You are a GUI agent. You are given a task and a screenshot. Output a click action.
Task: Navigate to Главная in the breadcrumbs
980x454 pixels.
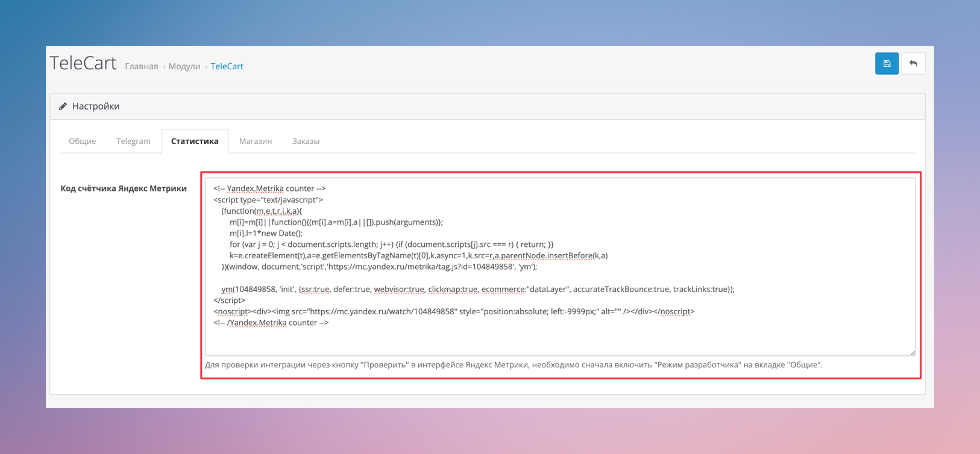[142, 67]
